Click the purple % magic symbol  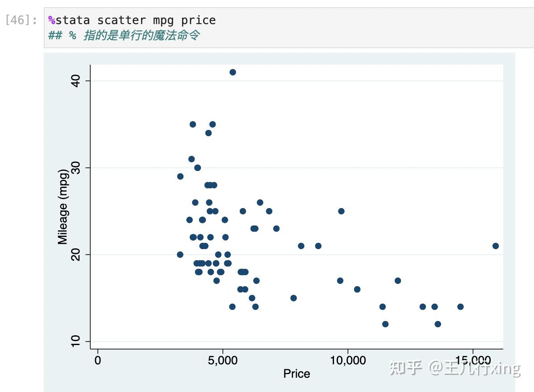click(52, 21)
